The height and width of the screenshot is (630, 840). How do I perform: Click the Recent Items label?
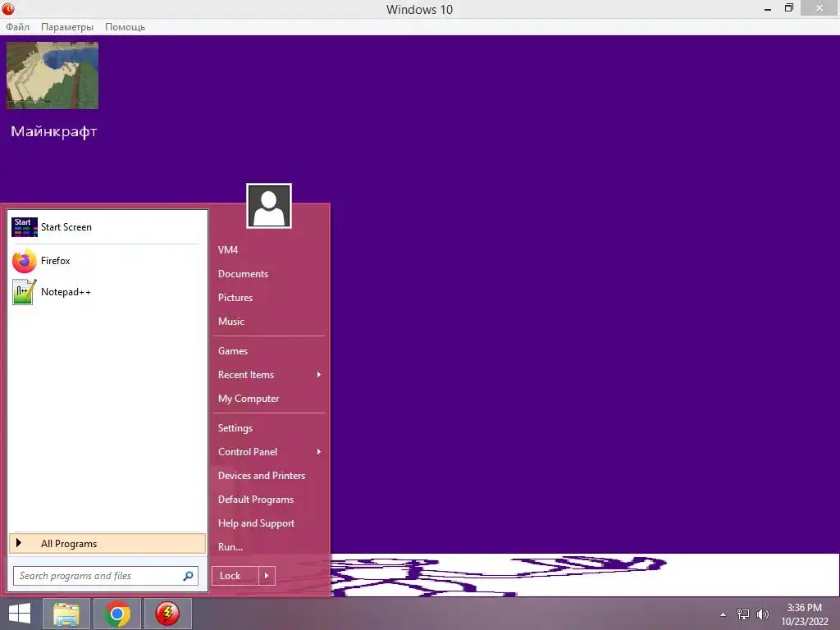246,374
